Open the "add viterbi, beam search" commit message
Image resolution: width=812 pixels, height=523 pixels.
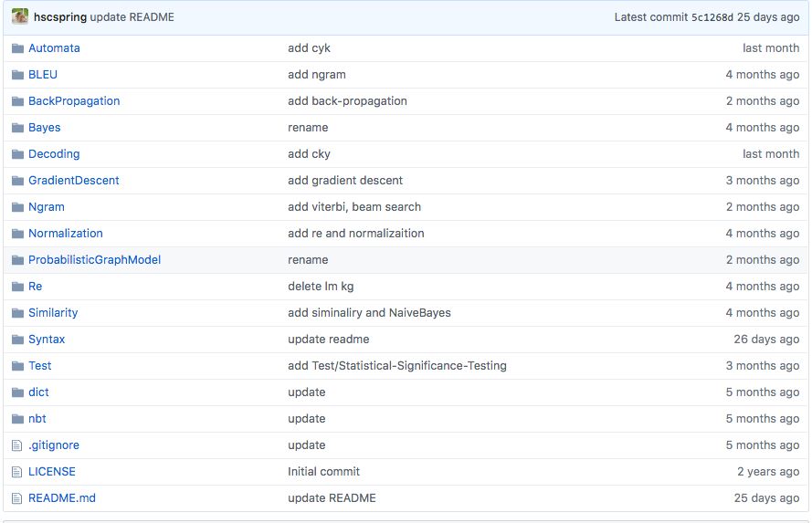click(x=354, y=207)
